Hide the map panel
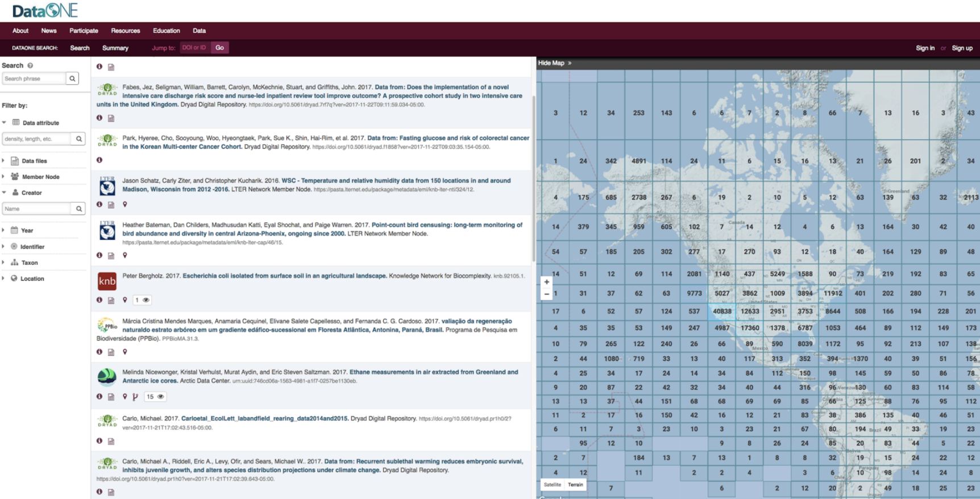 click(555, 63)
